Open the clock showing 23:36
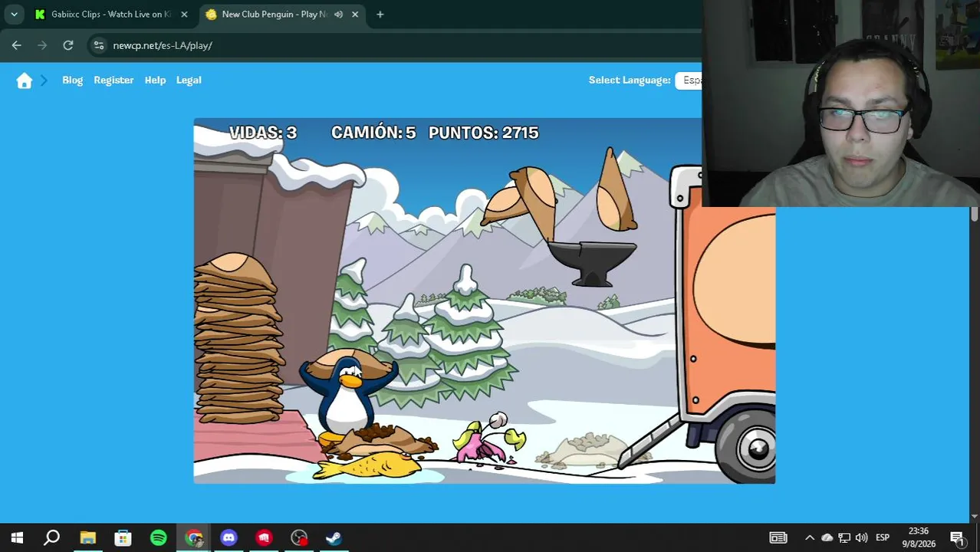This screenshot has width=980, height=552. pos(919,537)
